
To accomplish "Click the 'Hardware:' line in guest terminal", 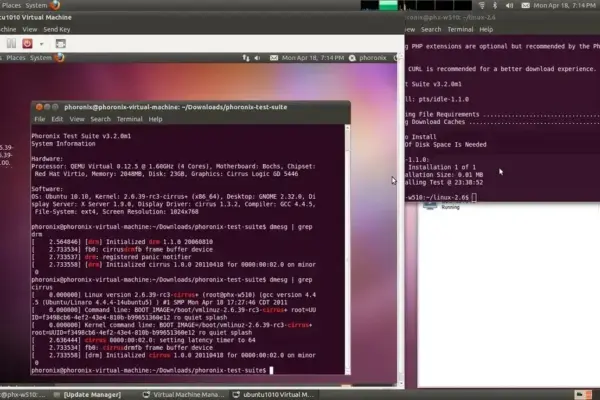I will point(47,158).
